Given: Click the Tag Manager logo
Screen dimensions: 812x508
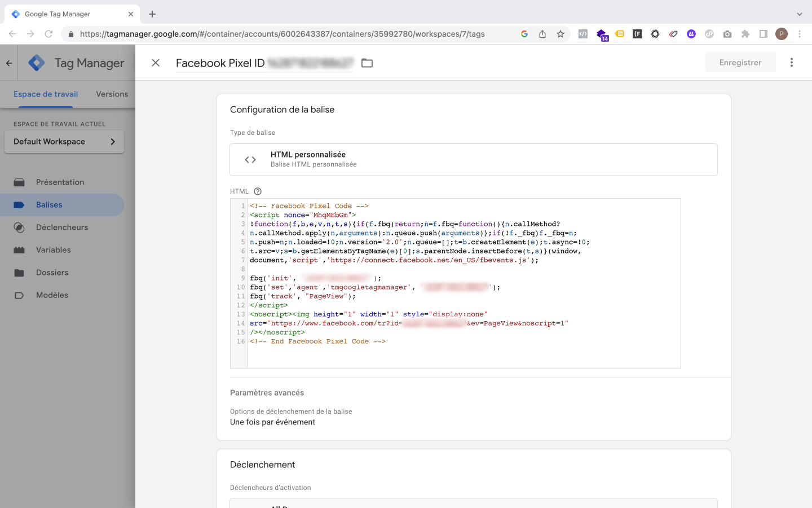Looking at the screenshot, I should (37, 63).
